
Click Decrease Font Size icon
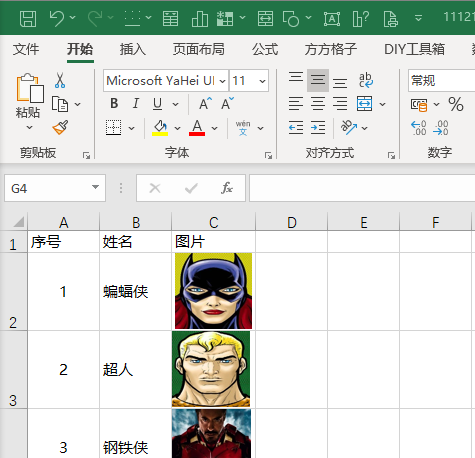click(228, 104)
